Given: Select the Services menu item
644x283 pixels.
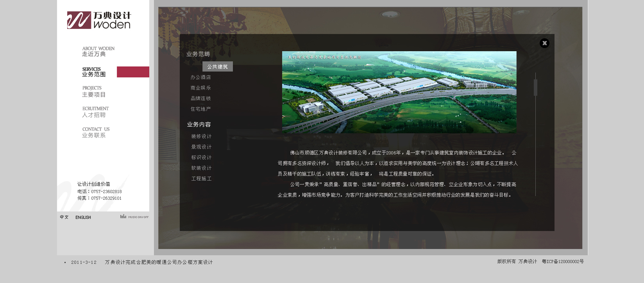Looking at the screenshot, I should [94, 72].
